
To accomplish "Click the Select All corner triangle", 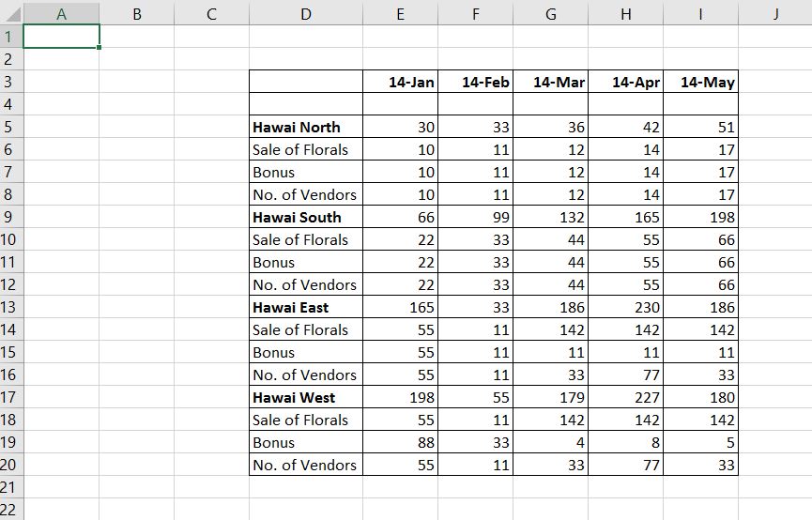I will click(11, 12).
